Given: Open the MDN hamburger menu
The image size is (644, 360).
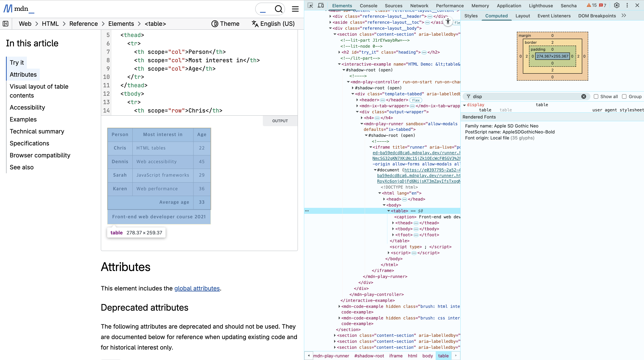Looking at the screenshot, I should pyautogui.click(x=295, y=9).
